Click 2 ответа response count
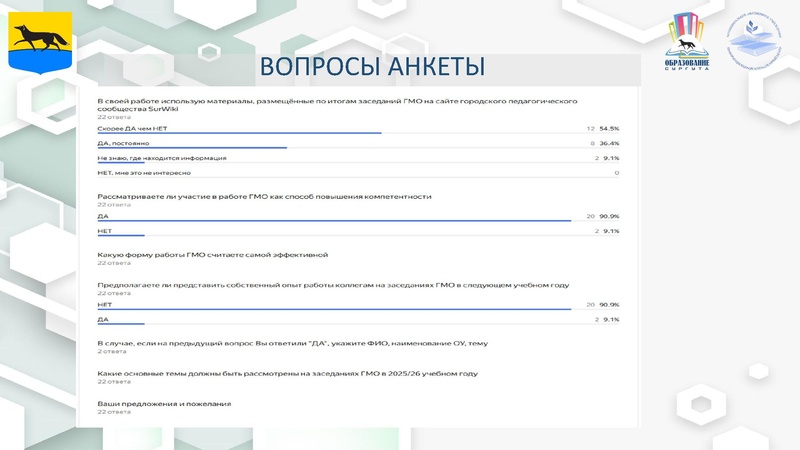 point(112,352)
